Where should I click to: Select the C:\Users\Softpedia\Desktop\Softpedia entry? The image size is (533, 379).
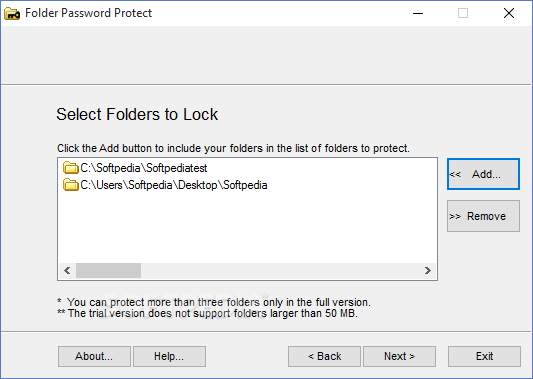point(165,185)
